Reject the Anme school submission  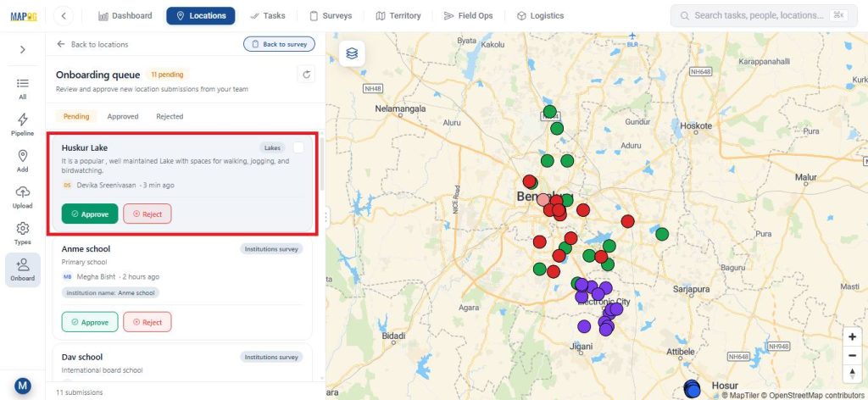coord(147,322)
